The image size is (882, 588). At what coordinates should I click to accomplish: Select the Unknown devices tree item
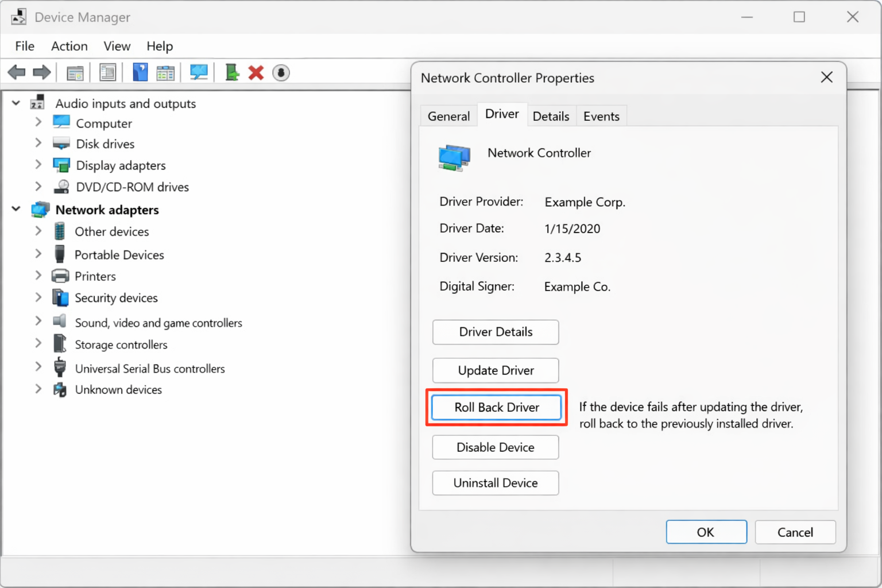point(118,389)
